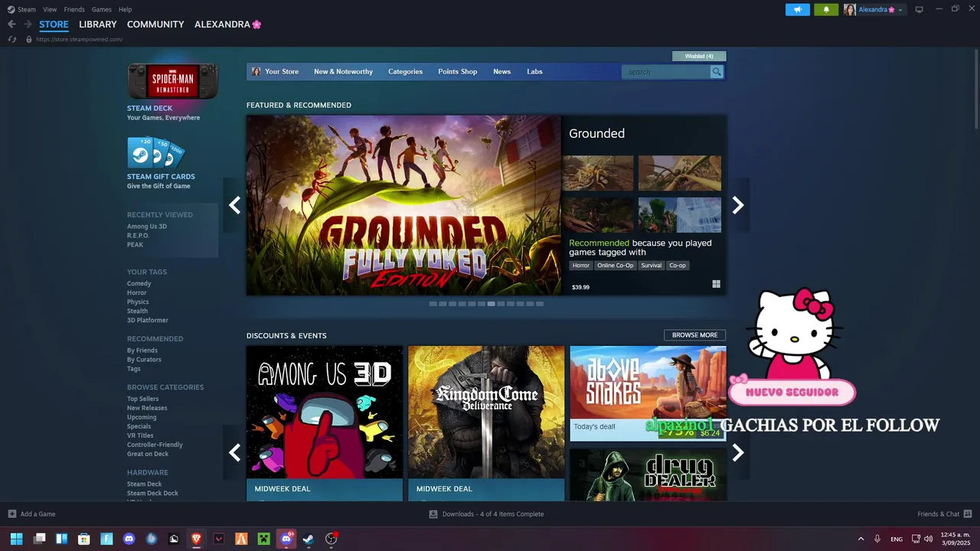
Task: Open the Points Shop tab
Action: 457,72
